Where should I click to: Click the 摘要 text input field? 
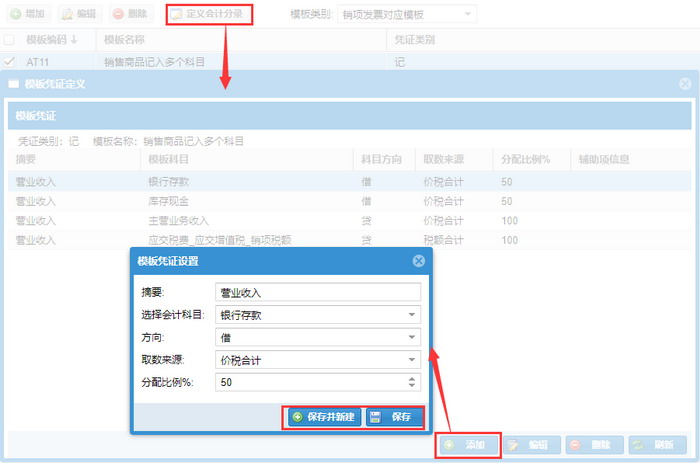coord(318,292)
